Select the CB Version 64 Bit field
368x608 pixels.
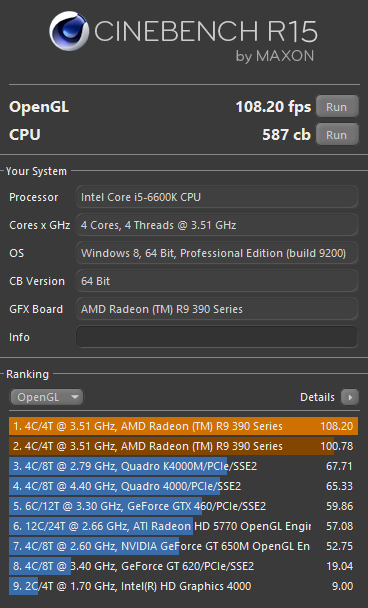click(x=217, y=281)
